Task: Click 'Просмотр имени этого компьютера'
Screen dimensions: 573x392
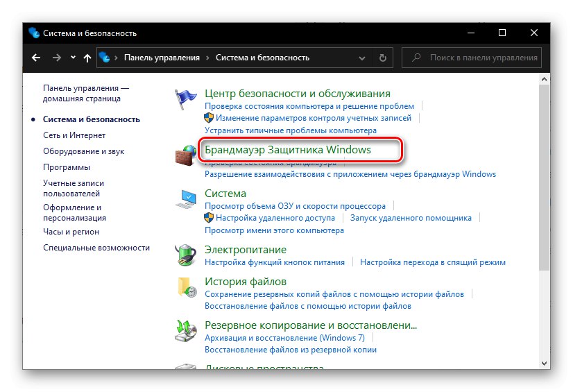Action: pos(274,230)
